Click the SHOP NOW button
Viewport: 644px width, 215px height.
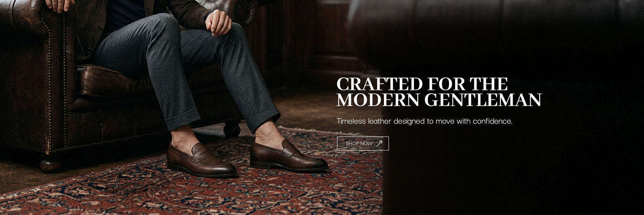(363, 143)
